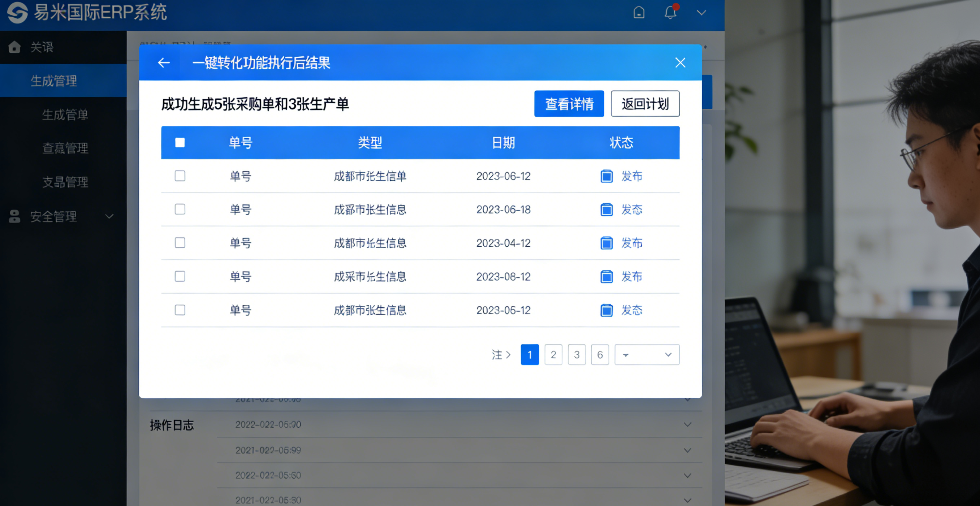980x506 pixels.
Task: Go to page 2 in pagination
Action: (x=553, y=355)
